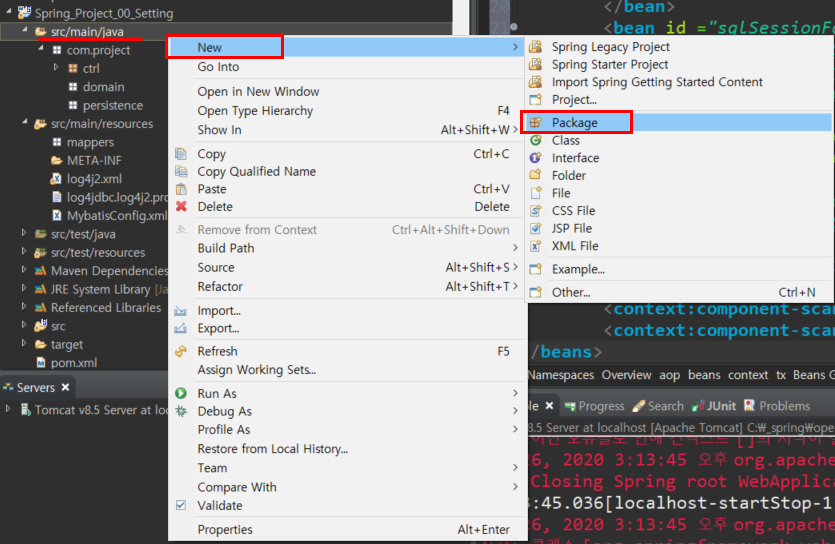Click the Package icon in the submenu
The width and height of the screenshot is (835, 544).
[x=536, y=122]
